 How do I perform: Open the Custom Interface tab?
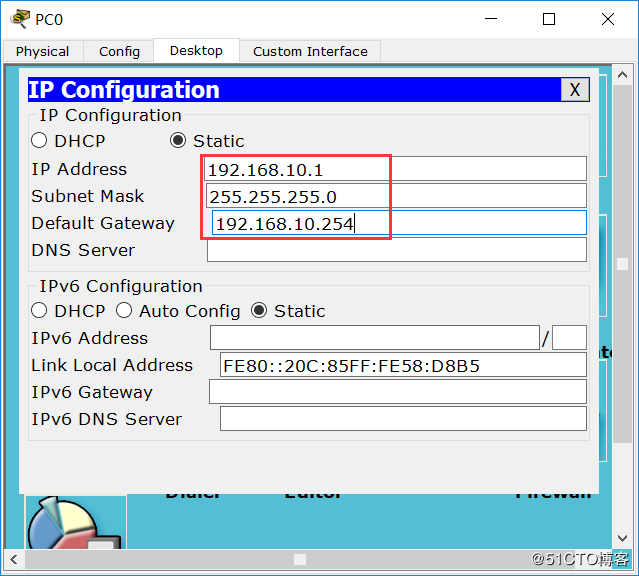coord(310,51)
